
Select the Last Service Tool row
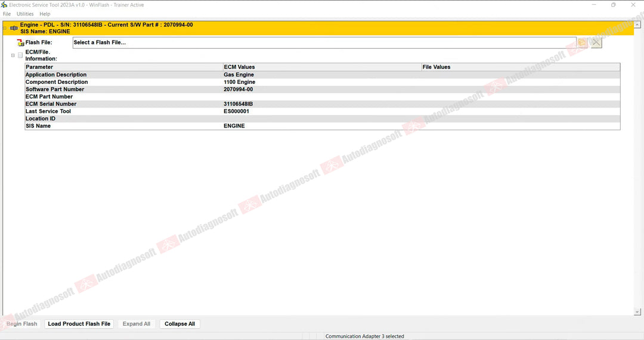point(323,111)
